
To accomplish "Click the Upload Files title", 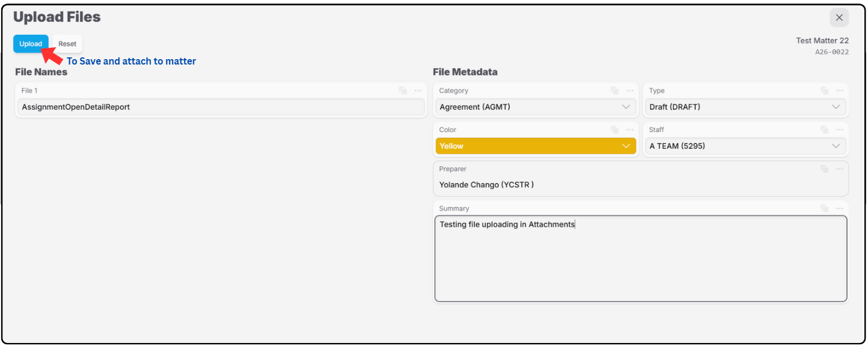I will (x=57, y=17).
